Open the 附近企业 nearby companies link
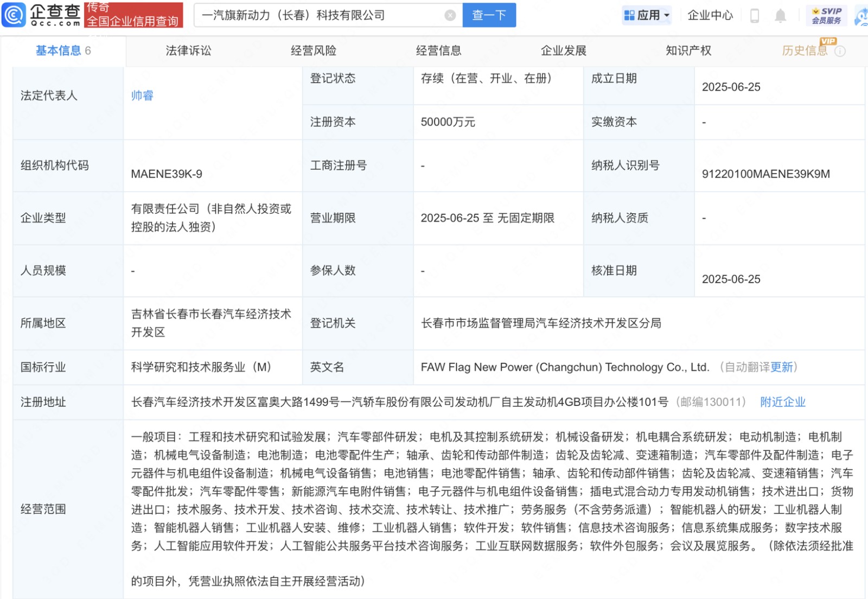The height and width of the screenshot is (599, 868). [783, 402]
